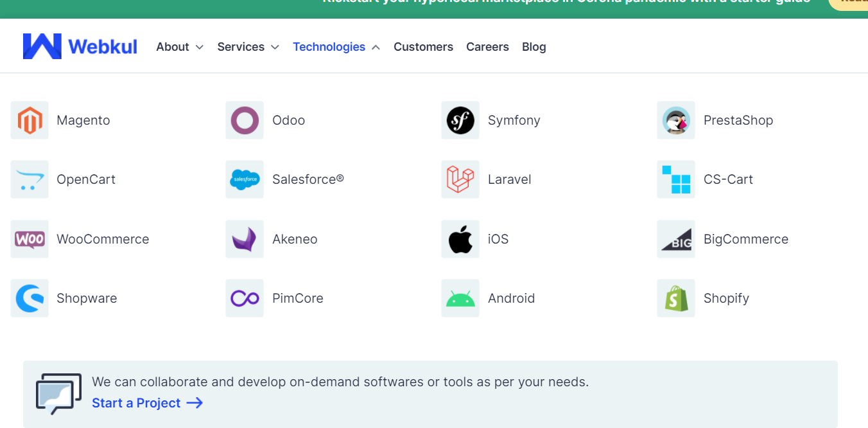Click the CS-Cart squares icon

(676, 179)
